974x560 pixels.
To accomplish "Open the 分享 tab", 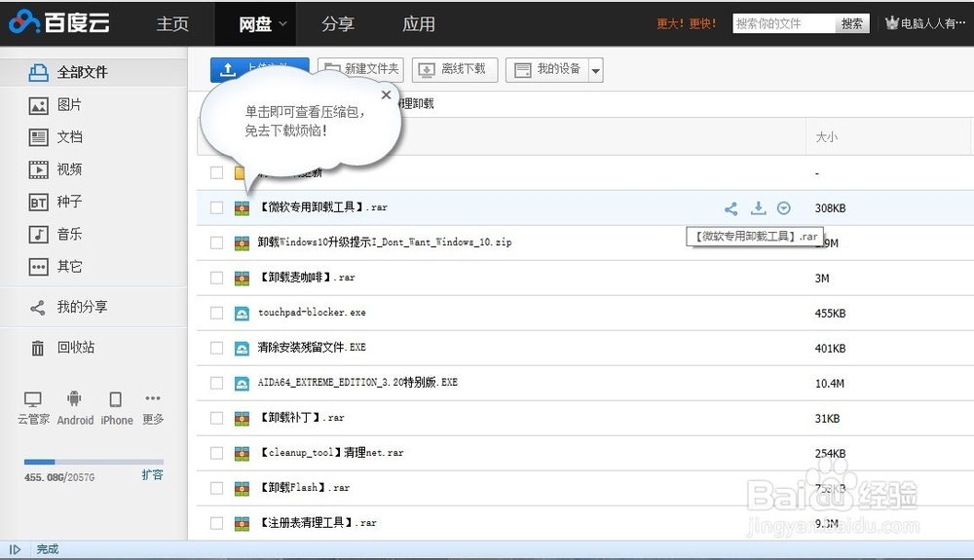I will 338,23.
